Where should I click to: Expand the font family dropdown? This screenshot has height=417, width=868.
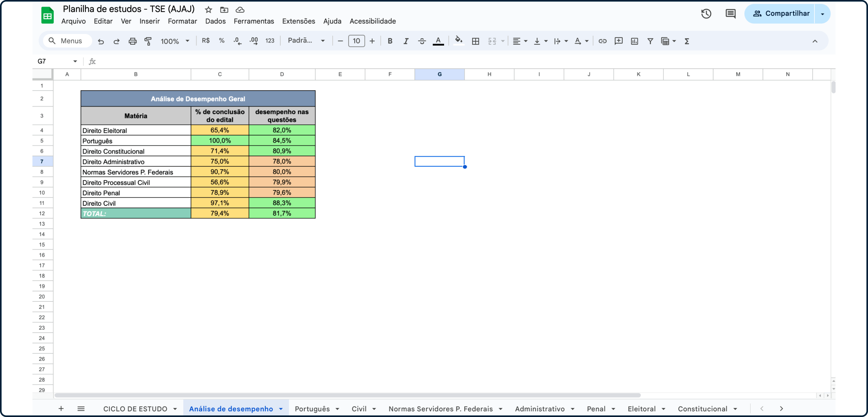[x=306, y=41]
